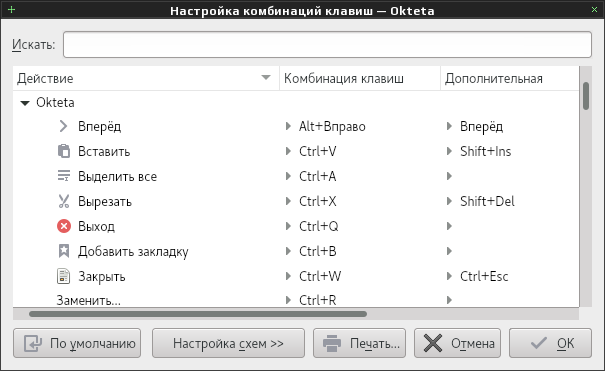Expand empty alternate shortcut for Выделить все
The width and height of the screenshot is (605, 371).
coord(449,176)
